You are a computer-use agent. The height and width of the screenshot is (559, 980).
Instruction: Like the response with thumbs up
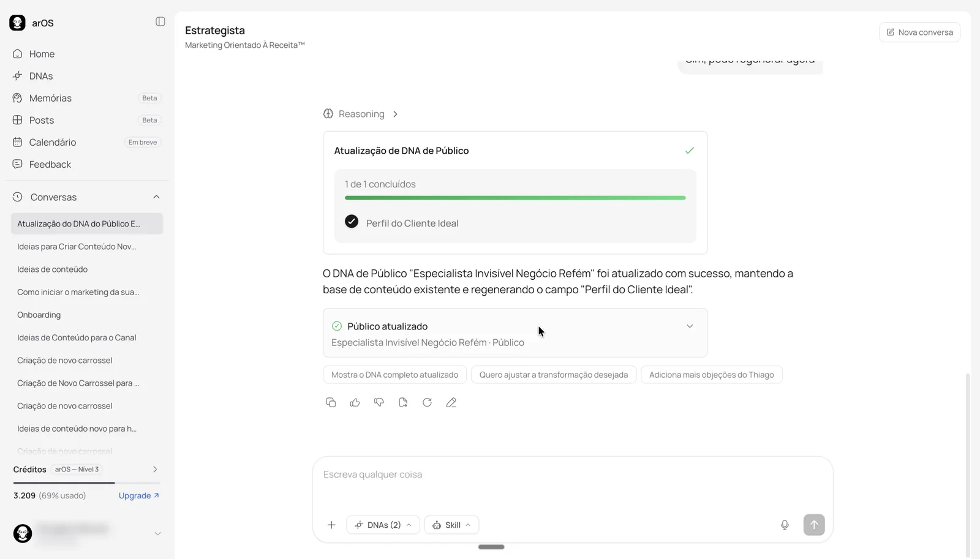355,402
